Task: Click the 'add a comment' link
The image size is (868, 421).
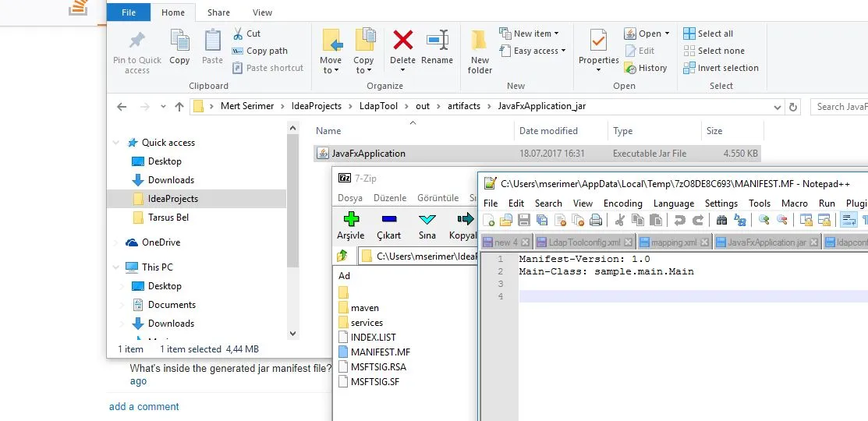Action: click(x=144, y=407)
